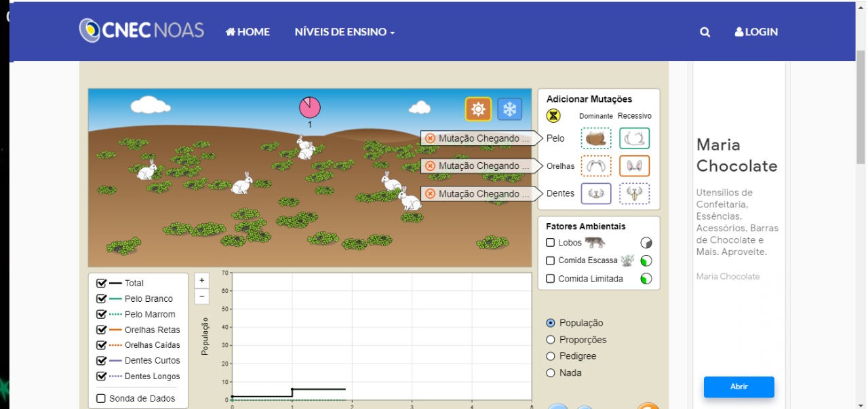
Task: Add recessive floppy ears mutation
Action: (635, 166)
